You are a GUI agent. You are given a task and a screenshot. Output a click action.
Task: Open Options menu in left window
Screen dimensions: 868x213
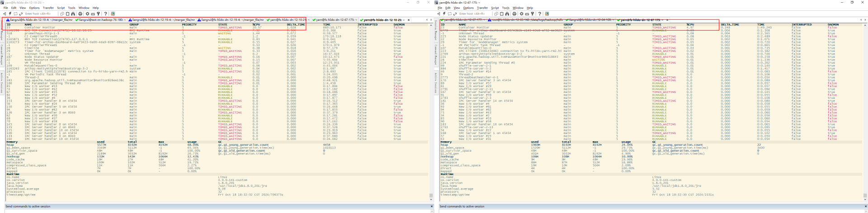tap(34, 8)
